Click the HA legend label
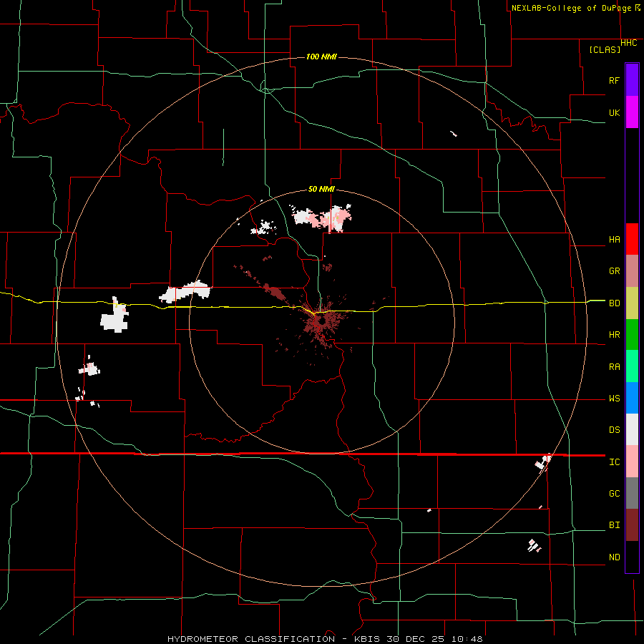The width and height of the screenshot is (644, 644). pos(615,240)
